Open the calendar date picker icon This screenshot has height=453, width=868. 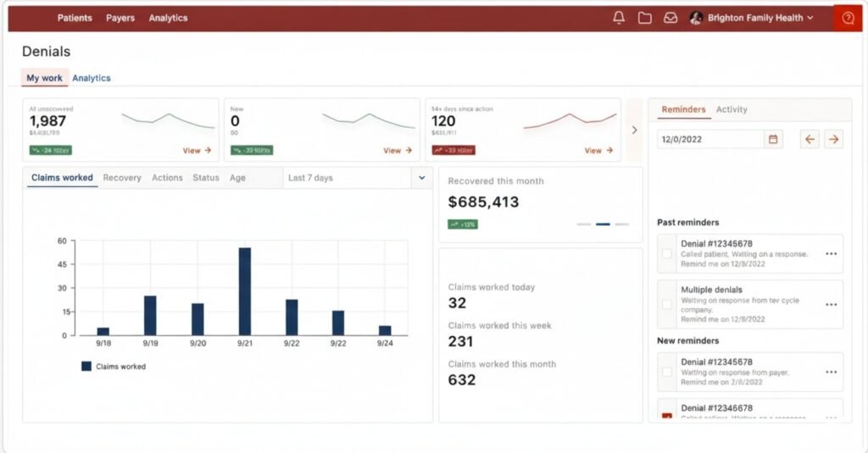pyautogui.click(x=772, y=139)
